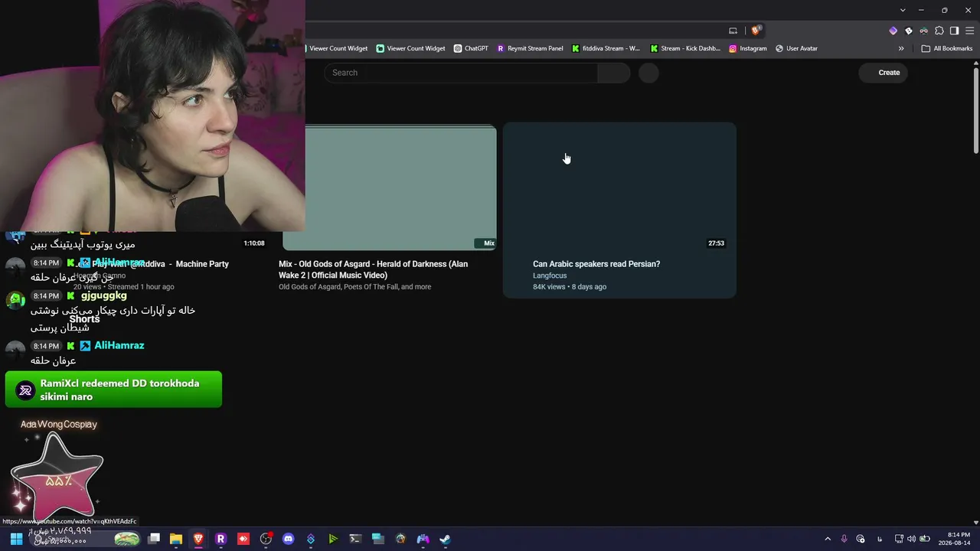This screenshot has width=980, height=551.
Task: Click the RamiXcl redeemed DD alert banner
Action: pos(113,390)
